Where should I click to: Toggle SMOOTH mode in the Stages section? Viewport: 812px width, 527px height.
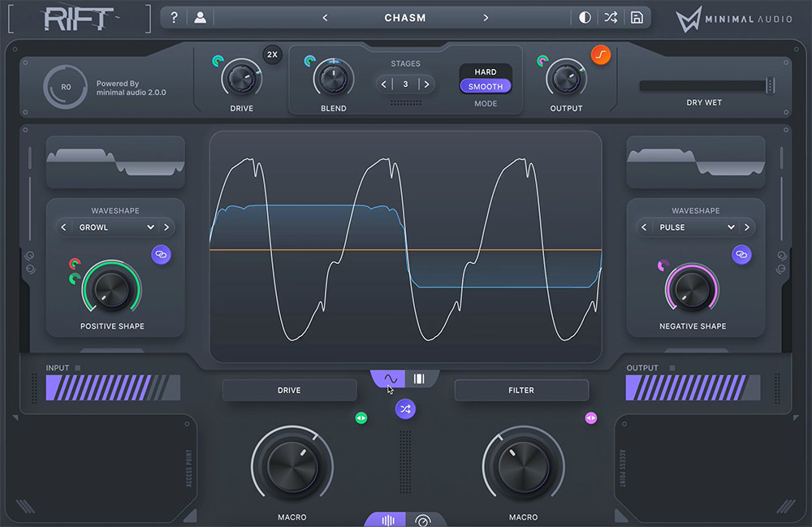(485, 85)
